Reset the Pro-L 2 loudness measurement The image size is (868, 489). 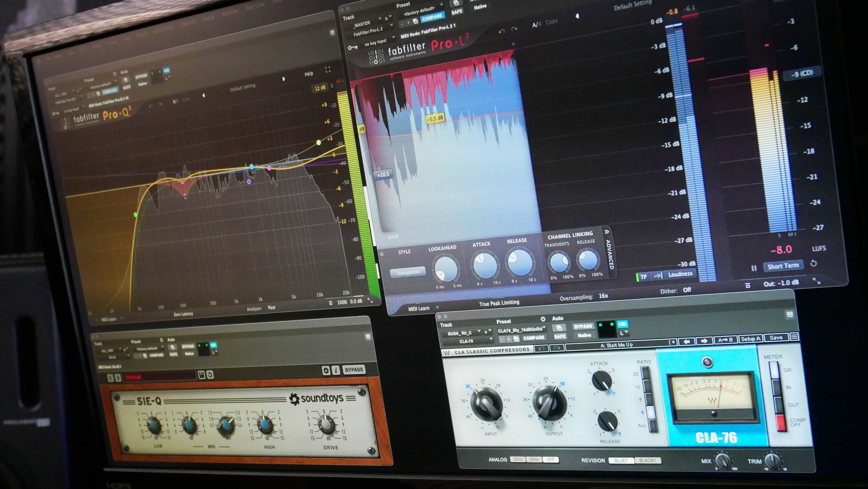813,263
